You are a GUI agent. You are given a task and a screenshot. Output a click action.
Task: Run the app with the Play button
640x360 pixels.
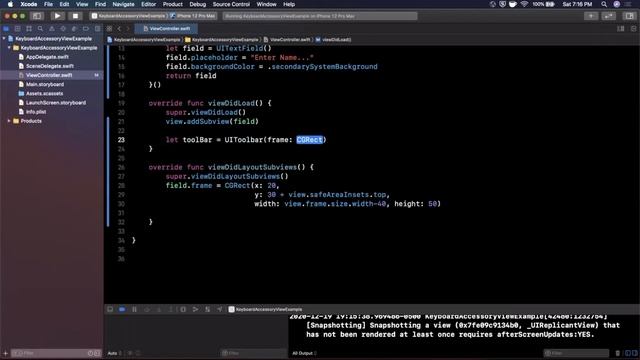click(58, 16)
